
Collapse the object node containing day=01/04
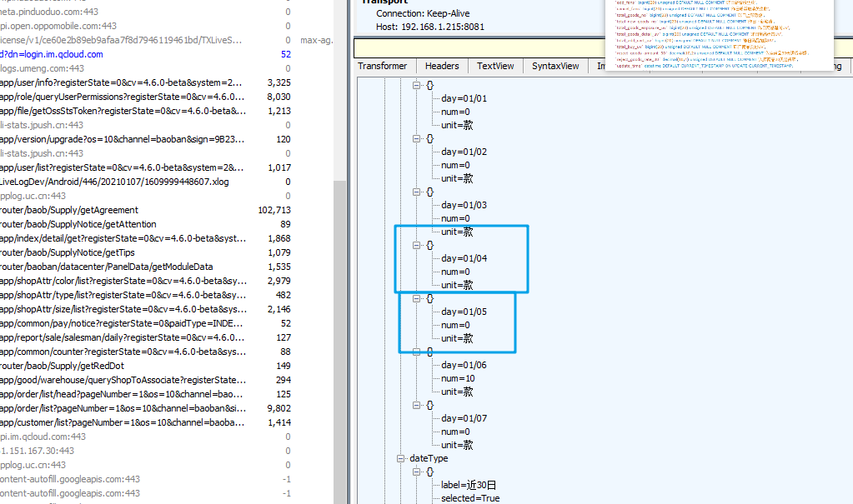pos(417,245)
